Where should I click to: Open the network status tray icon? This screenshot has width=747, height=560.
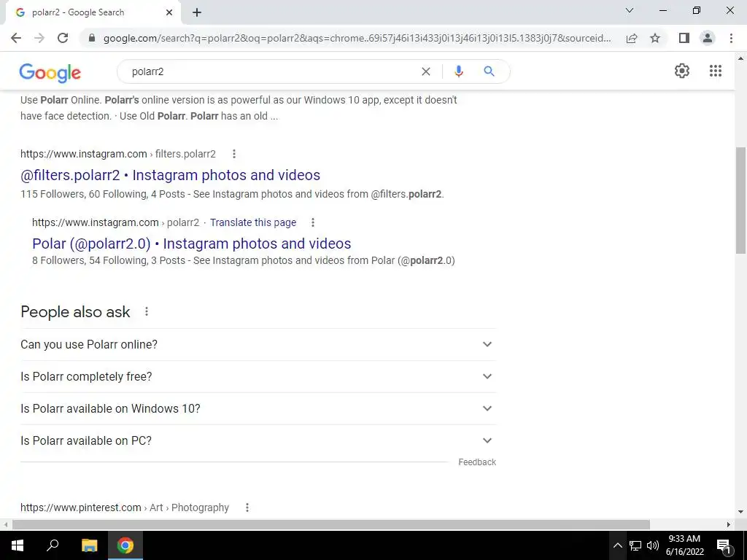coord(635,545)
